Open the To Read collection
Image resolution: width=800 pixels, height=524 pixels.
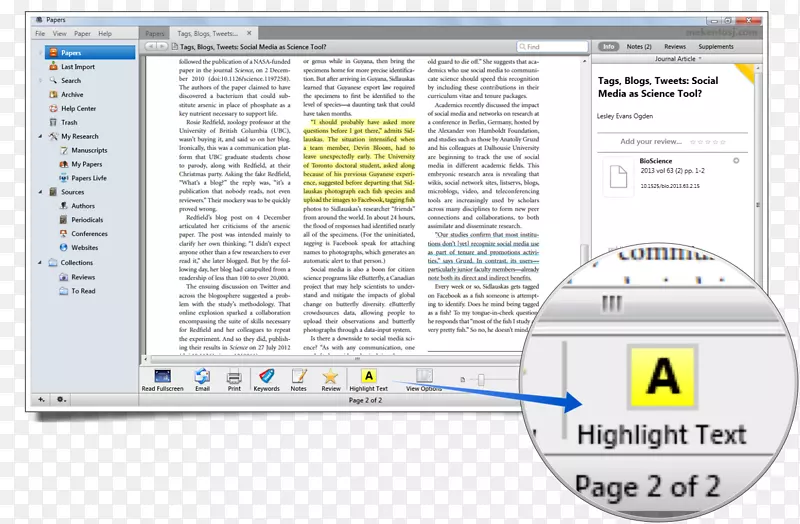point(83,291)
